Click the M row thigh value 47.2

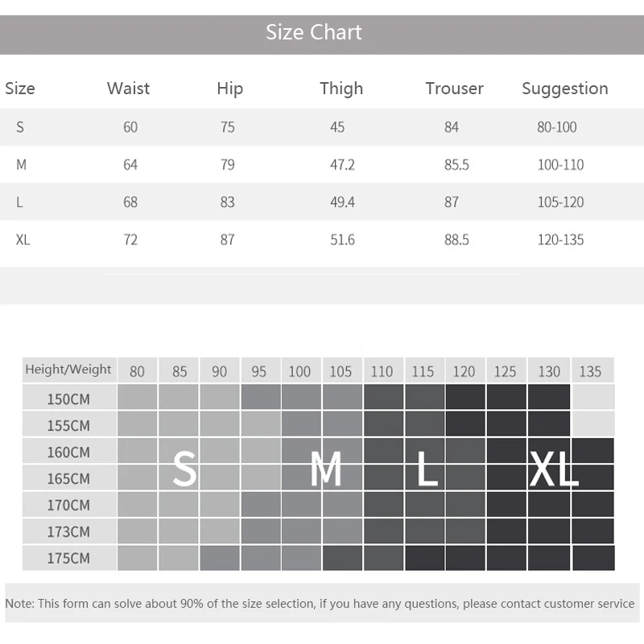click(x=342, y=165)
